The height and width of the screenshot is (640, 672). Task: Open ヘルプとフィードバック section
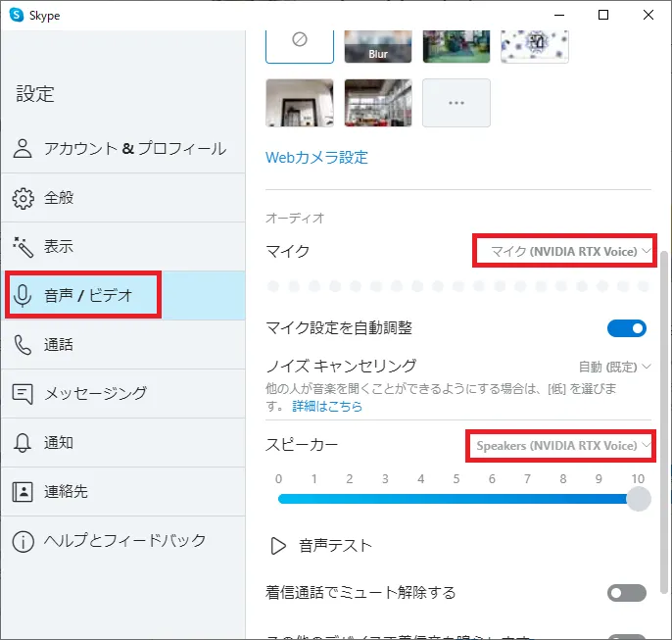click(x=123, y=541)
